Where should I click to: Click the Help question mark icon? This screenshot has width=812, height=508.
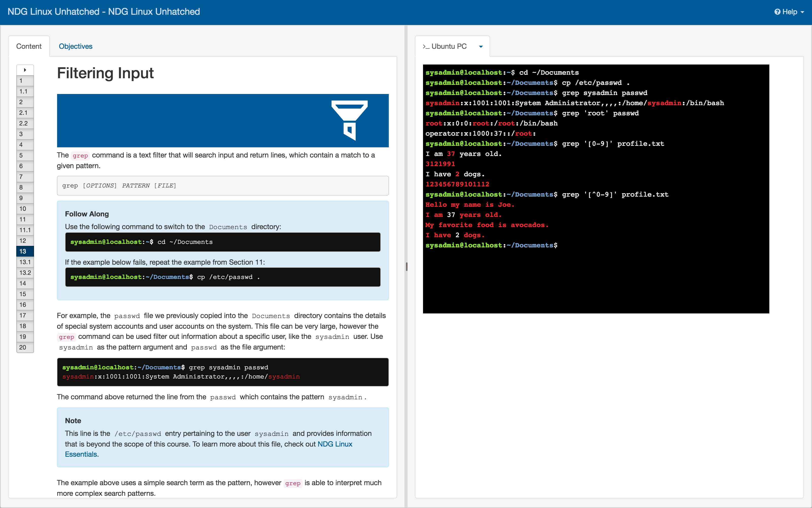(777, 12)
